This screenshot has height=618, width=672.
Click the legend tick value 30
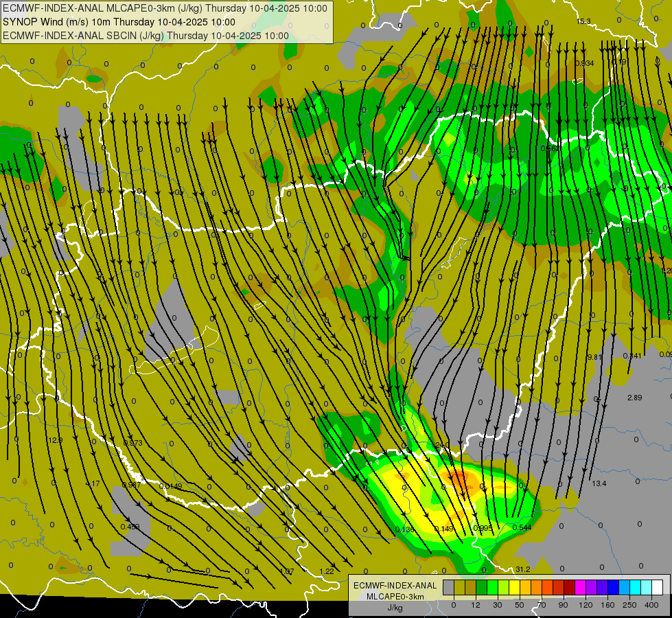tap(498, 605)
